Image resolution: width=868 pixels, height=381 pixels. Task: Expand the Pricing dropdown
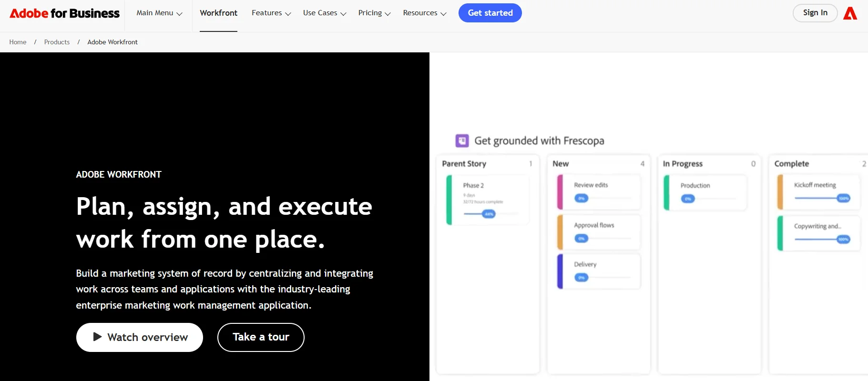pyautogui.click(x=374, y=13)
